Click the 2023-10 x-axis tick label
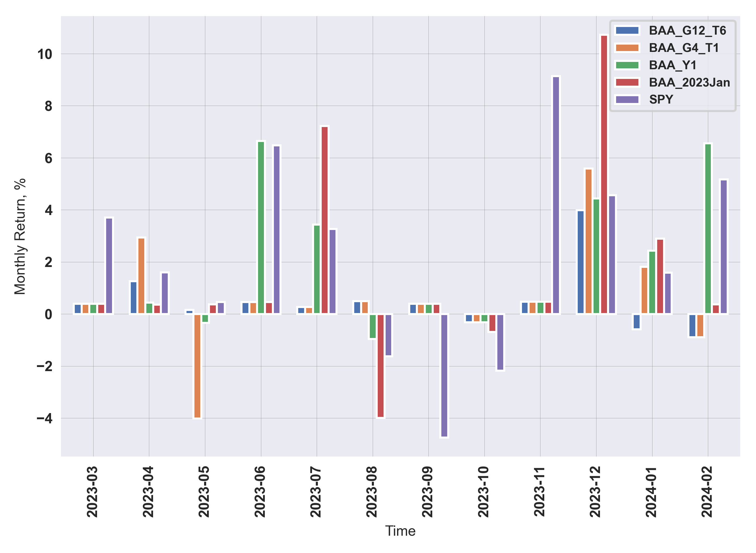 coord(484,492)
